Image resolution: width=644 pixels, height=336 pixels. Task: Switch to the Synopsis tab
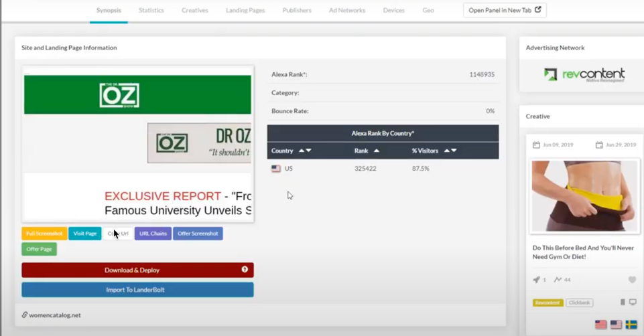(x=109, y=10)
